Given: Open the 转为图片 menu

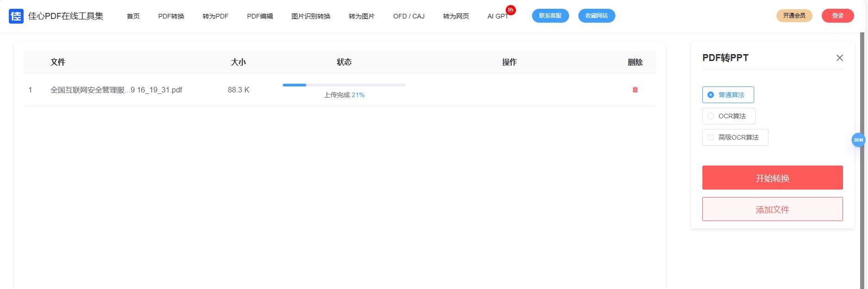Looking at the screenshot, I should [x=362, y=16].
